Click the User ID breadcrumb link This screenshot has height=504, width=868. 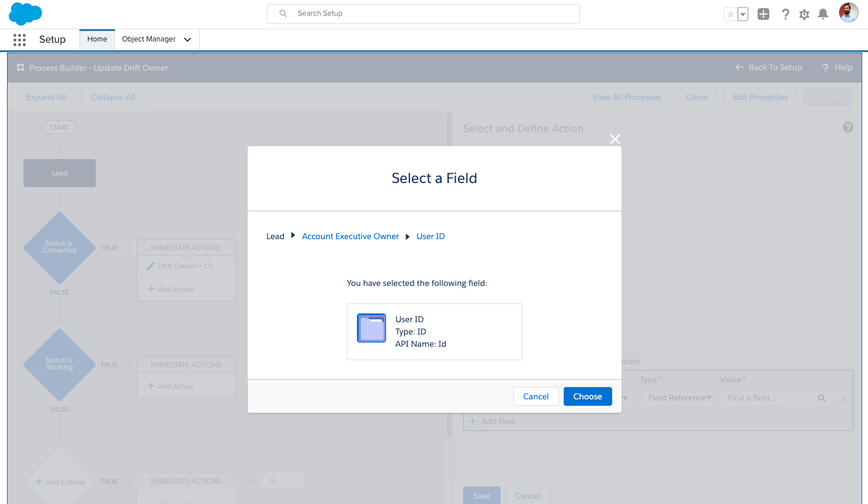(x=430, y=236)
